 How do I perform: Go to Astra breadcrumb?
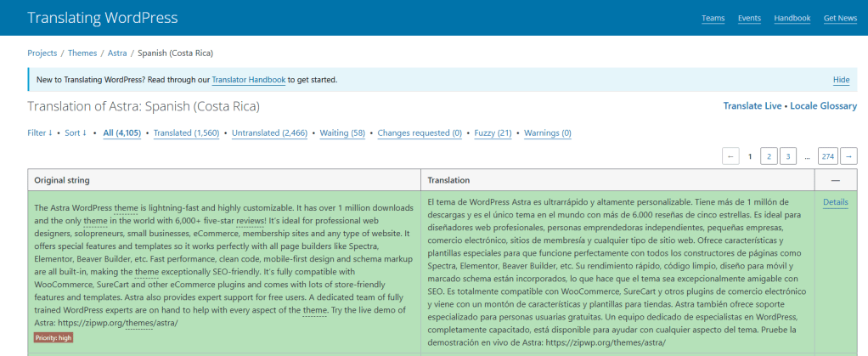pos(117,54)
